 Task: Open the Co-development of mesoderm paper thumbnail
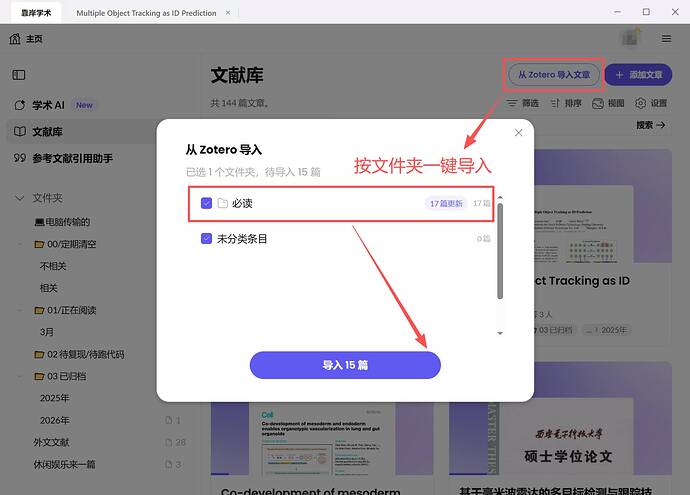(322, 439)
